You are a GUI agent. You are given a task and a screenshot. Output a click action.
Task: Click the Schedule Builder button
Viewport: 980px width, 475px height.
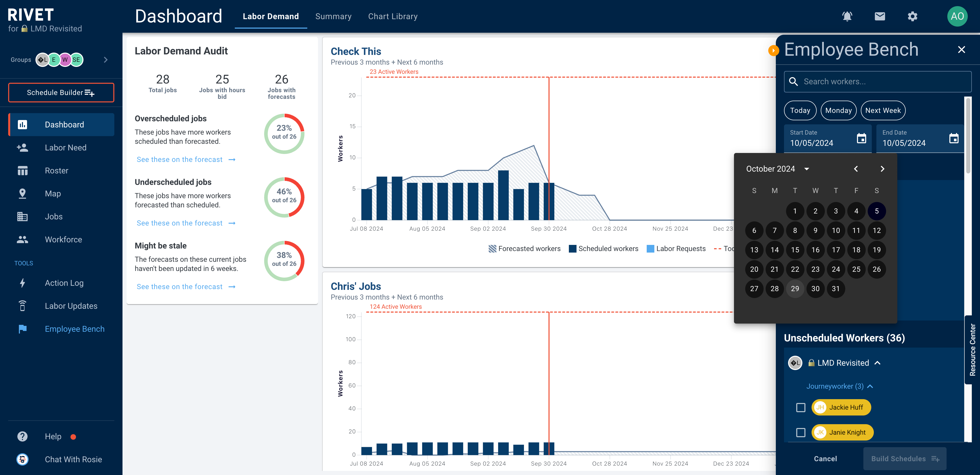pos(61,92)
